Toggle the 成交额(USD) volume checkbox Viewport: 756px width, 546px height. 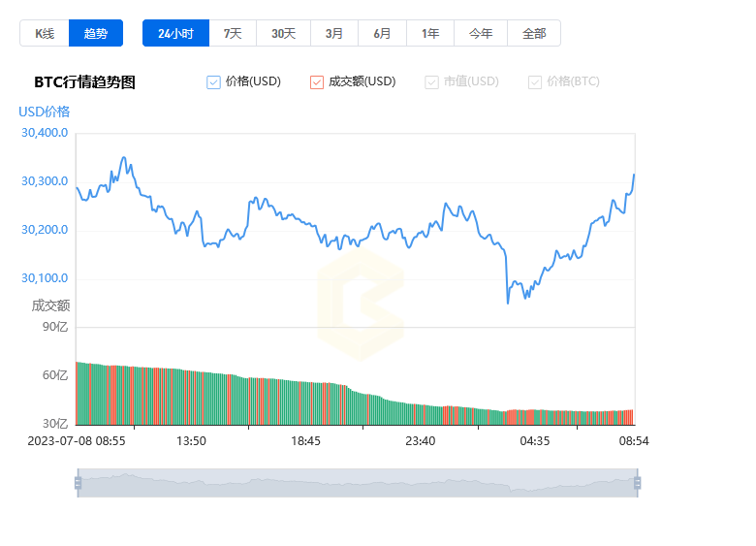(317, 82)
